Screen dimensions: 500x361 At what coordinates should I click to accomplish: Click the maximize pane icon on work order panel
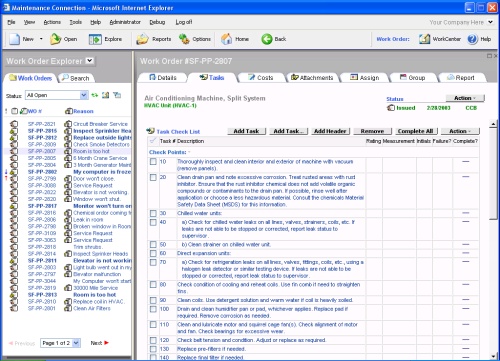point(489,56)
